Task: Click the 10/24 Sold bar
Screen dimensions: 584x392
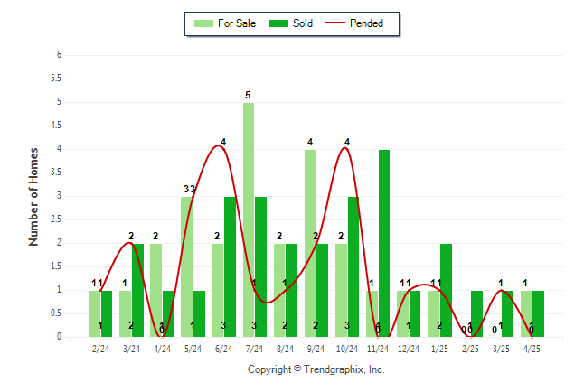Action: point(353,267)
